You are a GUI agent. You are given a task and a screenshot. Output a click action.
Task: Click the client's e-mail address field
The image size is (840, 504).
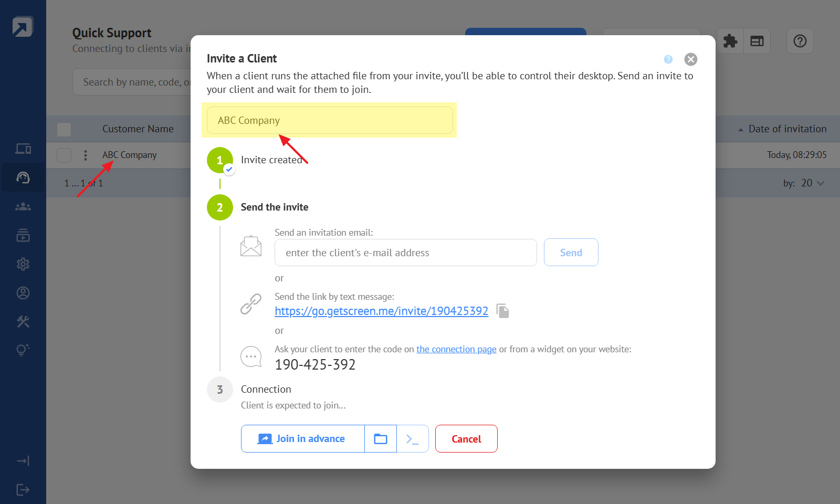(405, 253)
